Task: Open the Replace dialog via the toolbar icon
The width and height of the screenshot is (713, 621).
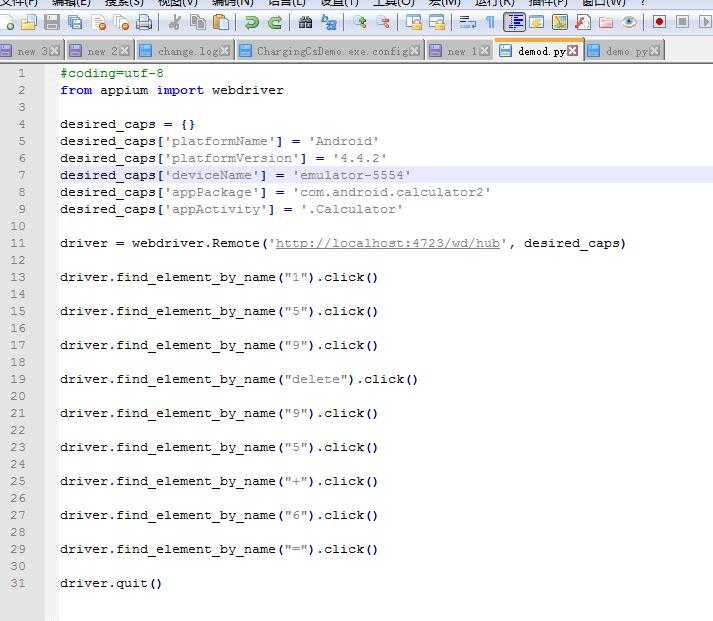Action: pos(328,22)
